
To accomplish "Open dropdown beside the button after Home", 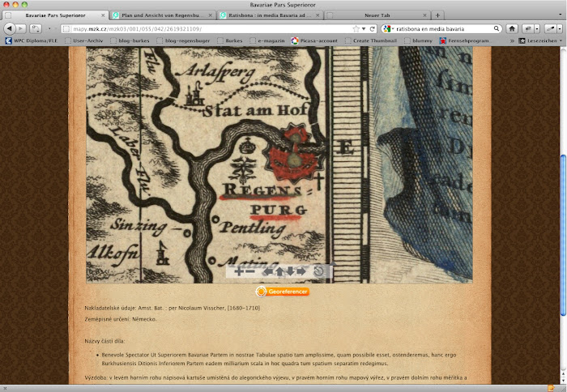I will [537, 28].
